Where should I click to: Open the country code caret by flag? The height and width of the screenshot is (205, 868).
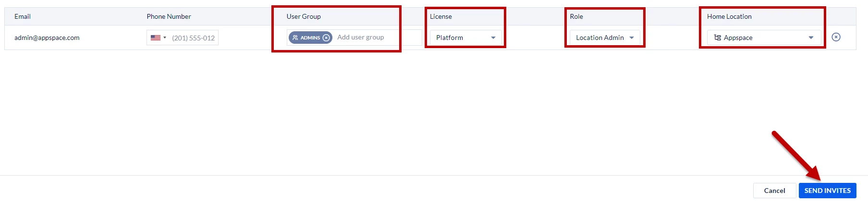click(165, 38)
